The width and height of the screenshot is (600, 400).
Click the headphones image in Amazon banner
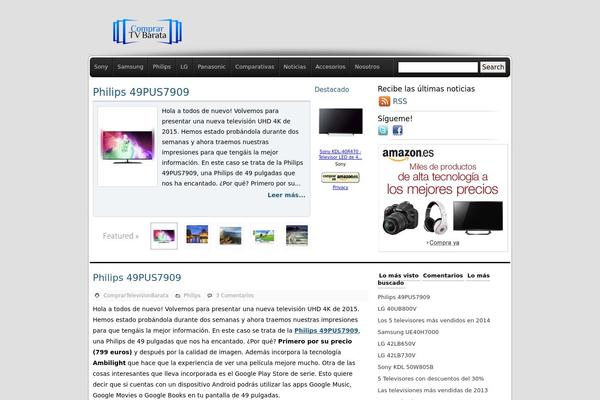pos(435,217)
